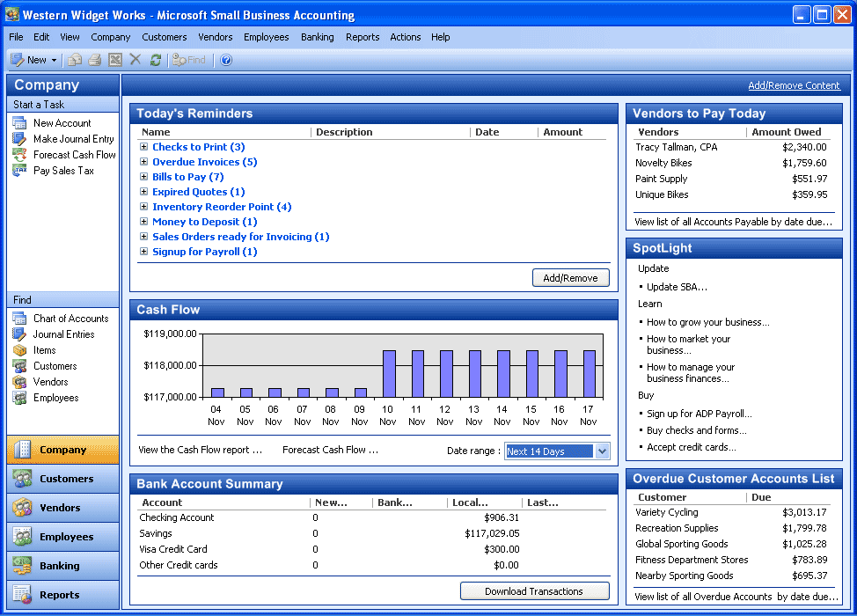The image size is (857, 616).
Task: Click the Journal Entries icon in Find
Action: 19,334
